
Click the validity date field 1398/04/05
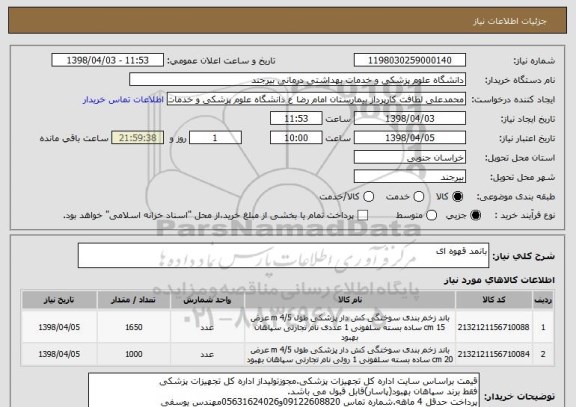pos(410,138)
